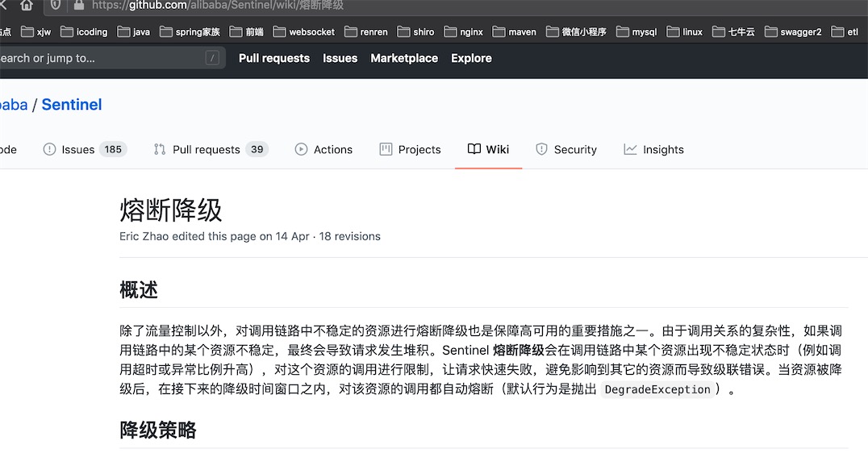Go to Pull requests in GitHub header
The height and width of the screenshot is (453, 868).
pyautogui.click(x=274, y=58)
